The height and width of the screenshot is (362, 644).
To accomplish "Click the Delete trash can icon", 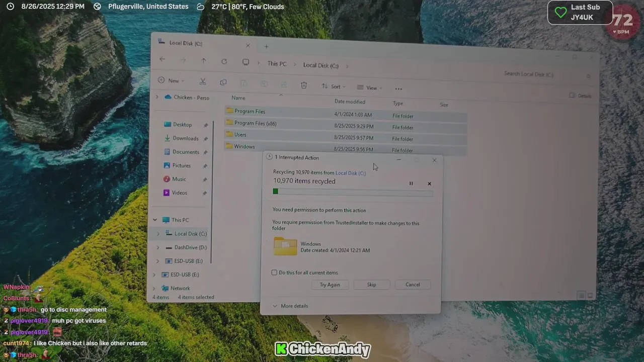I will tap(304, 85).
